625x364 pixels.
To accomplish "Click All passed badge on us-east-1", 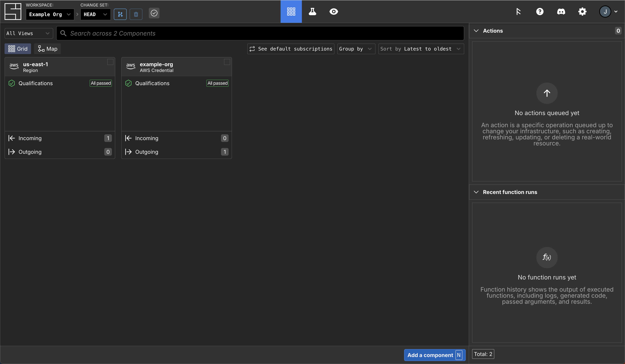I will click(x=101, y=83).
